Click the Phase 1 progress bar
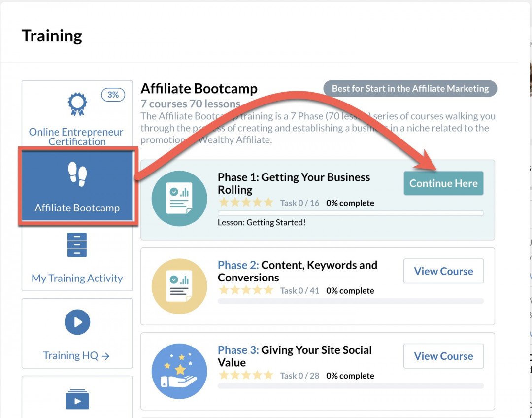Screen dimensions: 532x418 [351, 213]
